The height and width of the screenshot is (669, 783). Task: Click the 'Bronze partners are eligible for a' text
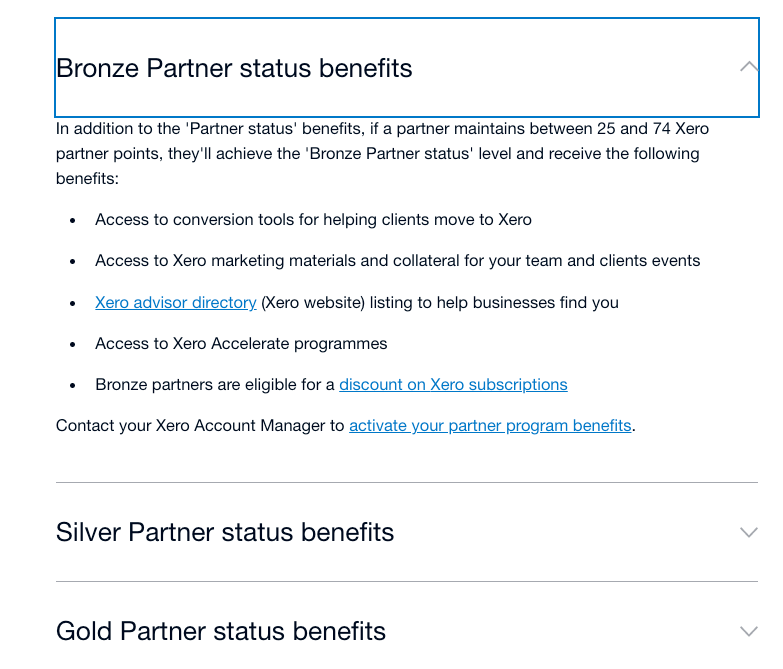215,384
